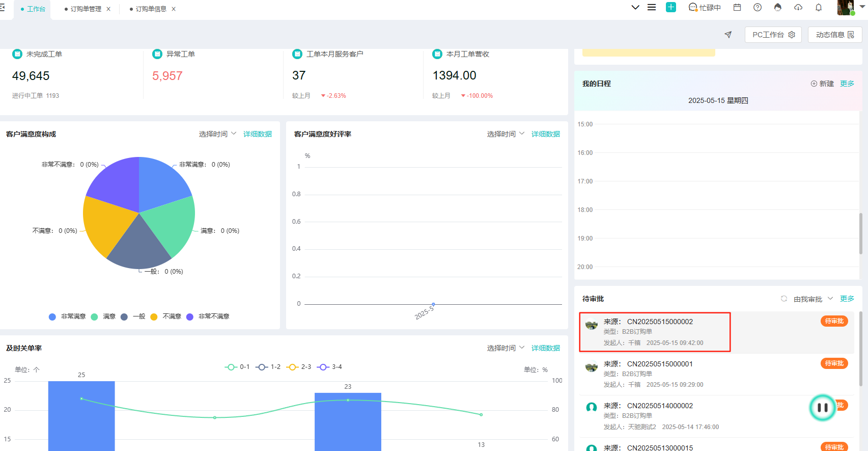Toggle the 3-4 series legend
This screenshot has height=451, width=868.
point(329,367)
